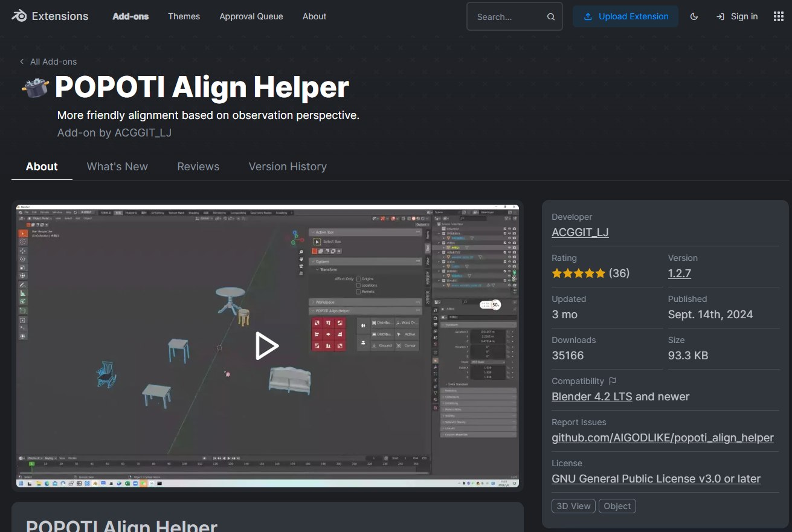The image size is (792, 532).
Task: Click the POPOTI add-on pot icon
Action: coord(36,88)
